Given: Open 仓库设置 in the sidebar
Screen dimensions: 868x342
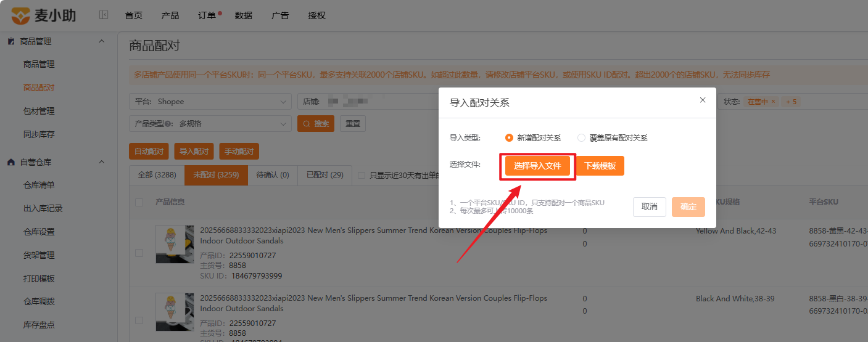Looking at the screenshot, I should tap(39, 232).
